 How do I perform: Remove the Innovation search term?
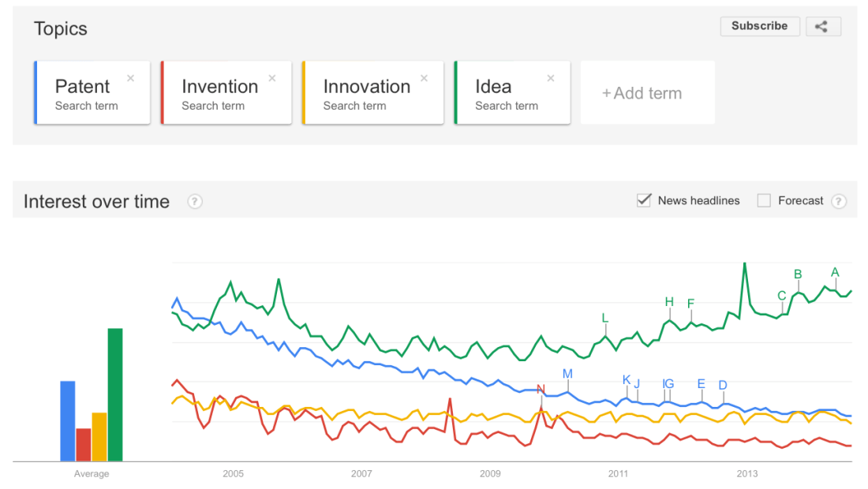[x=424, y=78]
